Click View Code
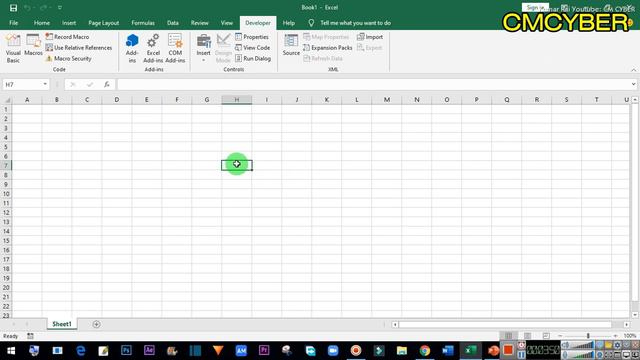Screen dimensions: 640x360 pyautogui.click(x=252, y=48)
